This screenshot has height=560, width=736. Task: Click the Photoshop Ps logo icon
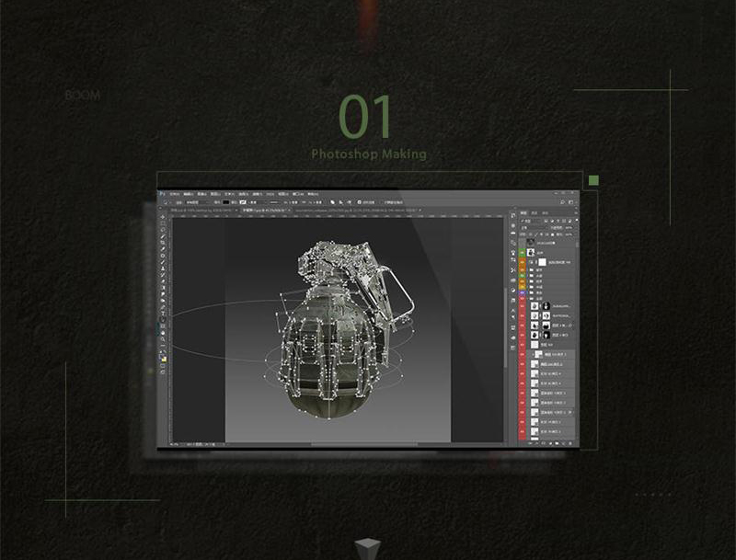(x=161, y=195)
